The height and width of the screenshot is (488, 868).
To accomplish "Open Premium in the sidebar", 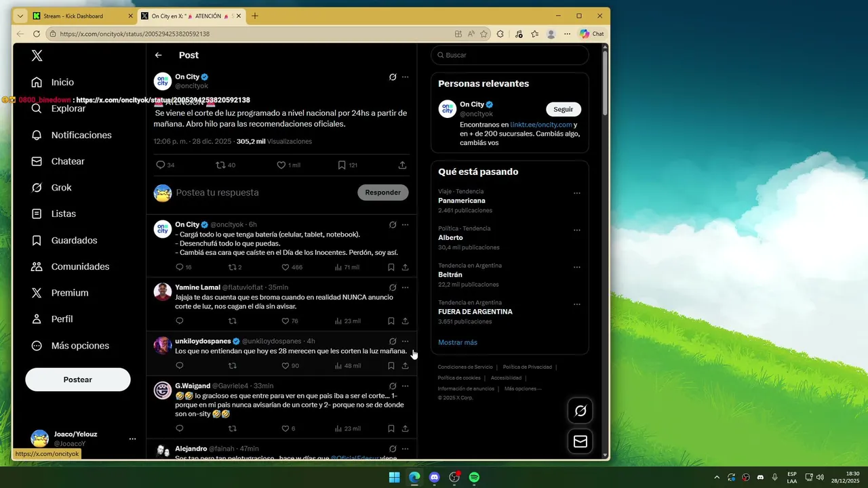I will [x=60, y=293].
